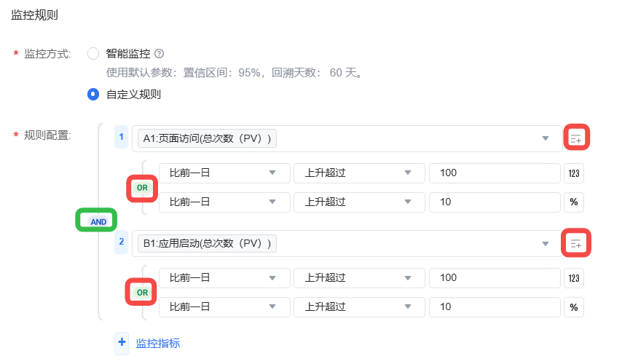Click the add-condition icon beside B1 metric
This screenshot has width=622, height=364.
pos(576,243)
